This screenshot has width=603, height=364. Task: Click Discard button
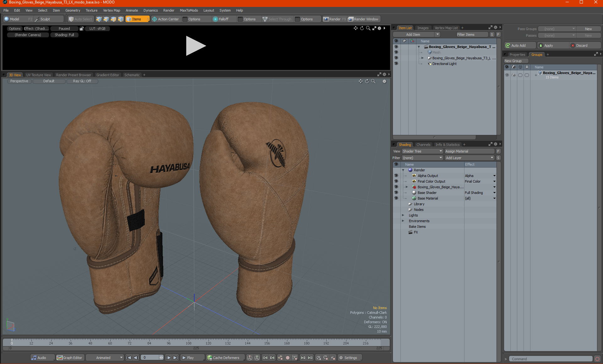(585, 45)
